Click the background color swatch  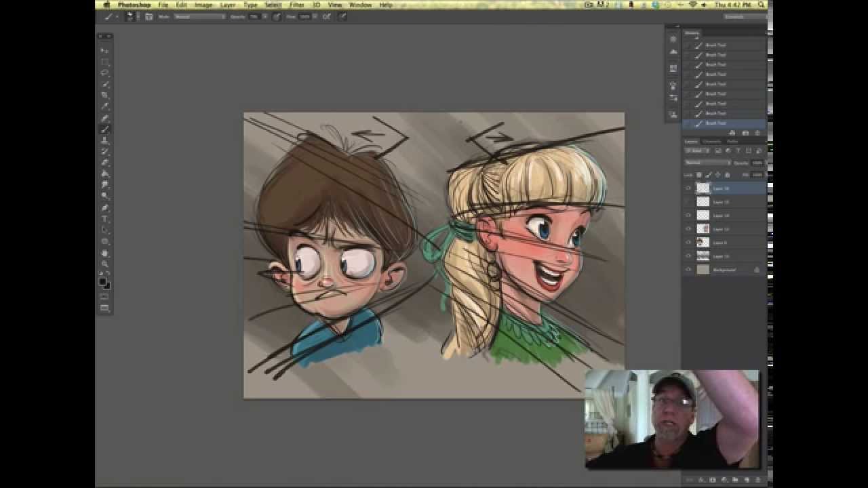pyautogui.click(x=107, y=285)
